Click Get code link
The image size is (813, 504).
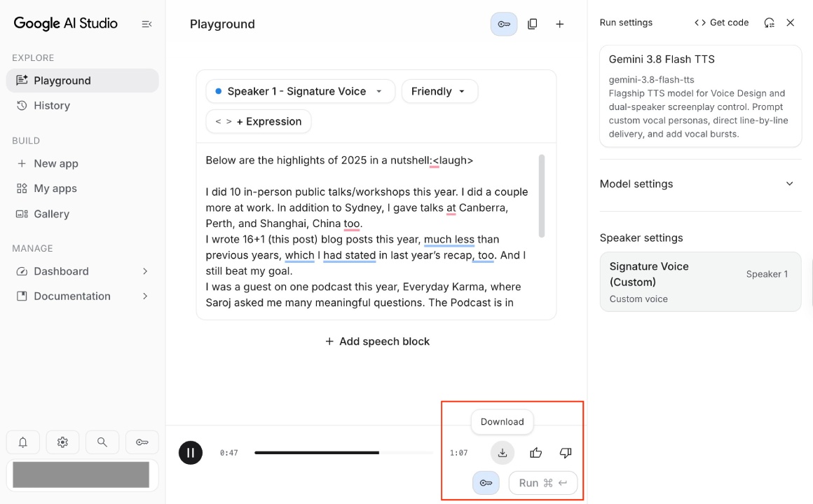[x=722, y=23]
